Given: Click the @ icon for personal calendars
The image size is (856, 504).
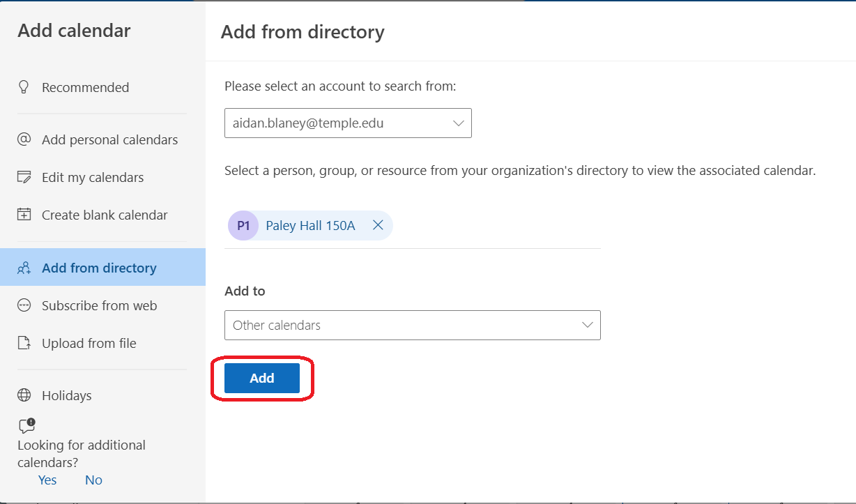Looking at the screenshot, I should (24, 139).
